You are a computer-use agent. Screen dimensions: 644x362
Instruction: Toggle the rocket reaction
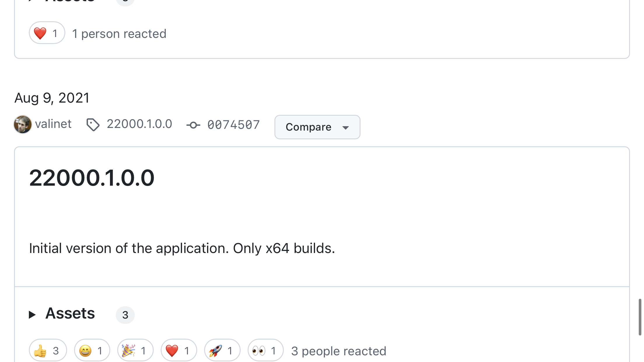coord(222,350)
